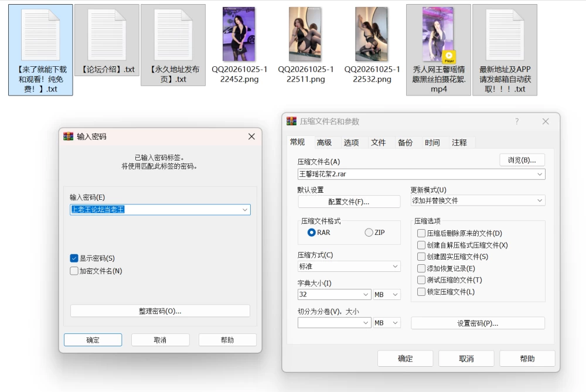Image resolution: width=586 pixels, height=392 pixels.
Task: Select the QQ20261025-122452.png thumbnail
Action: pyautogui.click(x=239, y=34)
